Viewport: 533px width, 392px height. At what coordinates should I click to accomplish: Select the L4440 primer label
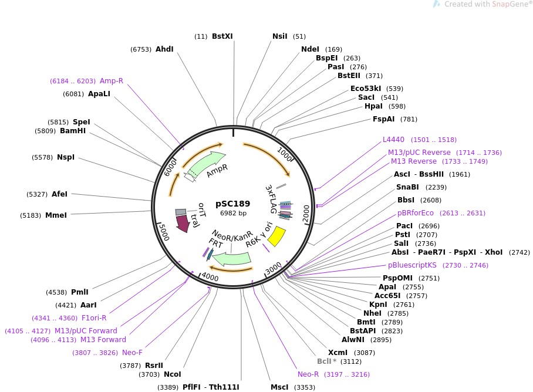click(x=393, y=140)
